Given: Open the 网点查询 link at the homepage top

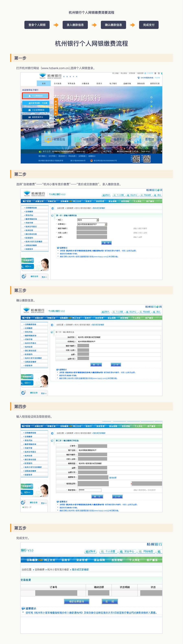Looking at the screenshot, I should click(124, 73).
